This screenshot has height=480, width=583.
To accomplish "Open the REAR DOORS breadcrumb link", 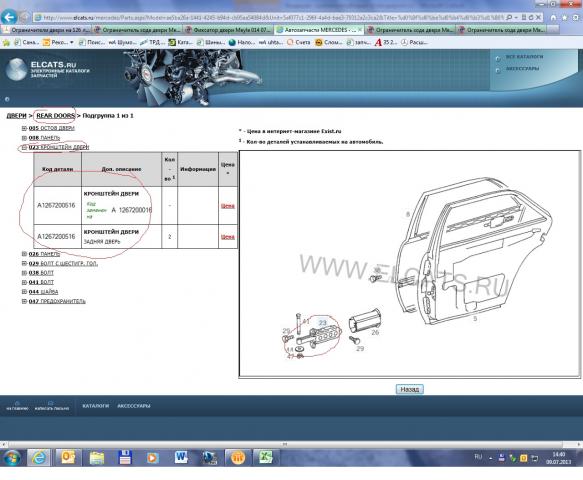I will pyautogui.click(x=55, y=116).
